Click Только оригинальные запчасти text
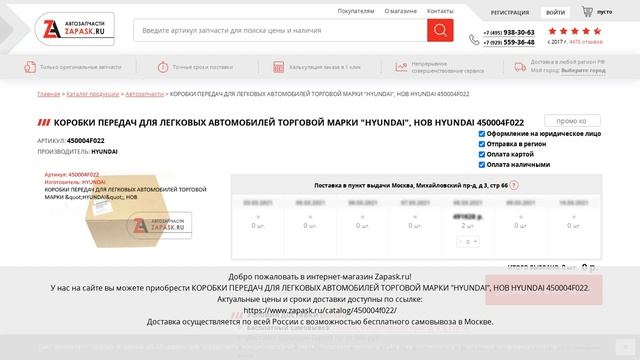 [x=81, y=67]
